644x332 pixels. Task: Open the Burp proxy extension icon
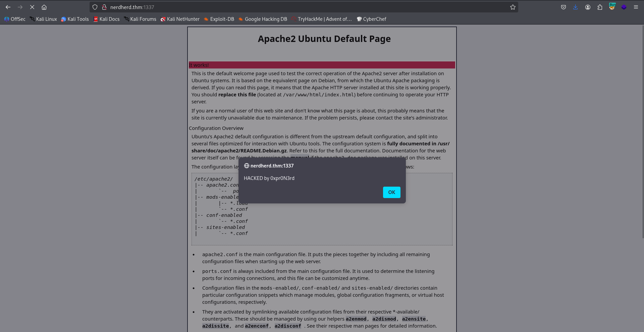(612, 7)
